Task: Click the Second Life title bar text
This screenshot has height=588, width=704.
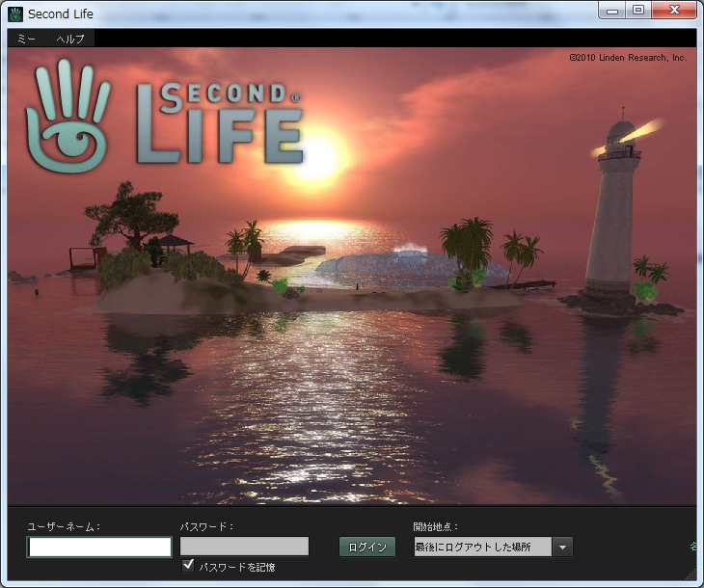Action: point(60,13)
